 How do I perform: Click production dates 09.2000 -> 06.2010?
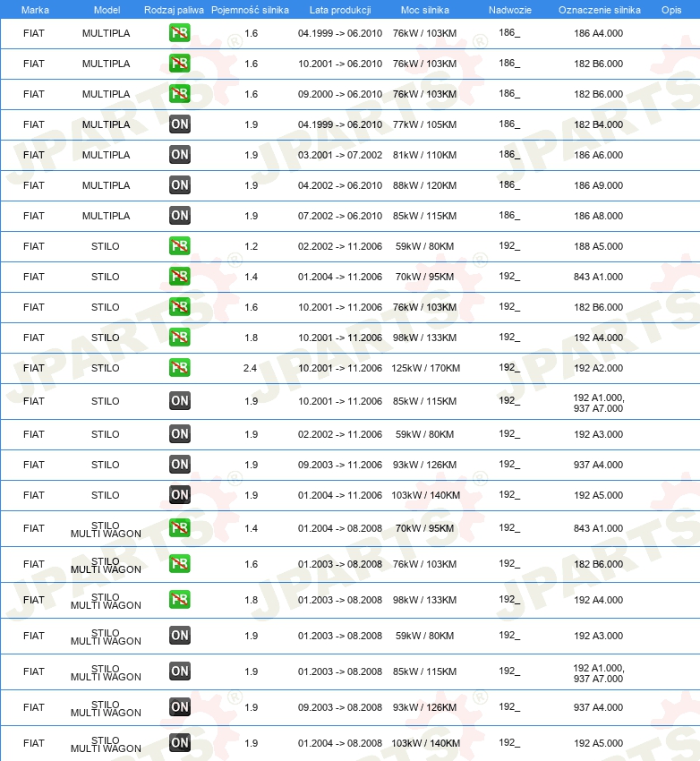340,94
